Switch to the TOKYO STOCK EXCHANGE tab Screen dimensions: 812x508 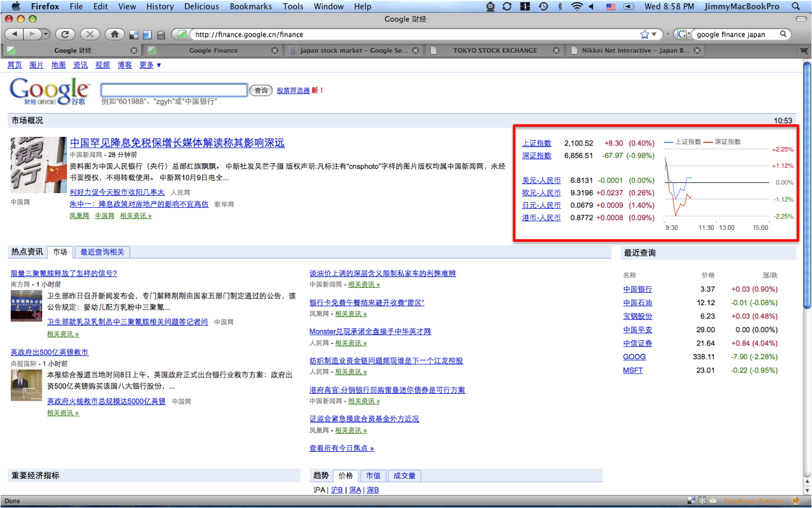pos(495,50)
